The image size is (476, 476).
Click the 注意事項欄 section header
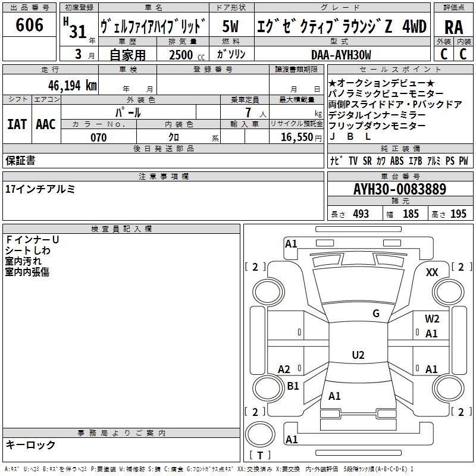click(163, 176)
